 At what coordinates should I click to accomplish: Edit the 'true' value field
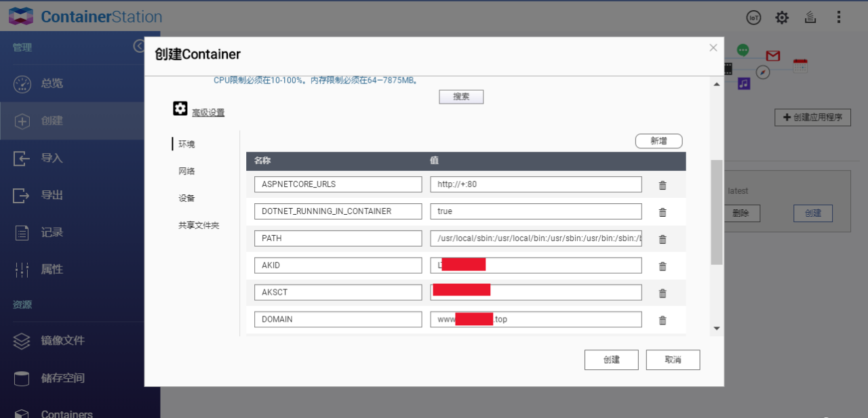click(536, 211)
